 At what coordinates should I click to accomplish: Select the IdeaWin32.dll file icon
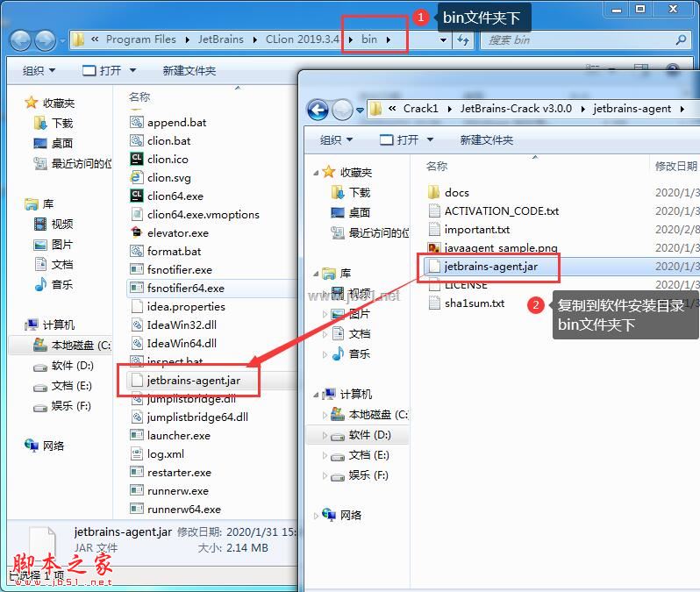pos(137,325)
